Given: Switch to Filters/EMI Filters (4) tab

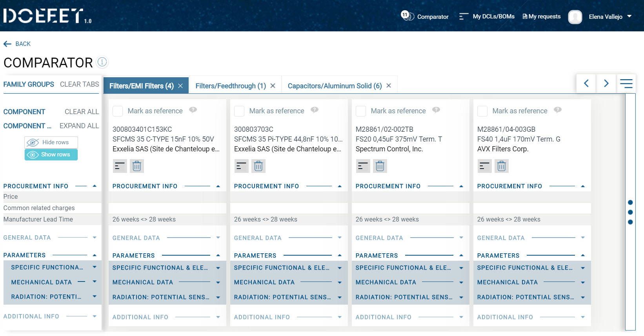Looking at the screenshot, I should pyautogui.click(x=141, y=86).
